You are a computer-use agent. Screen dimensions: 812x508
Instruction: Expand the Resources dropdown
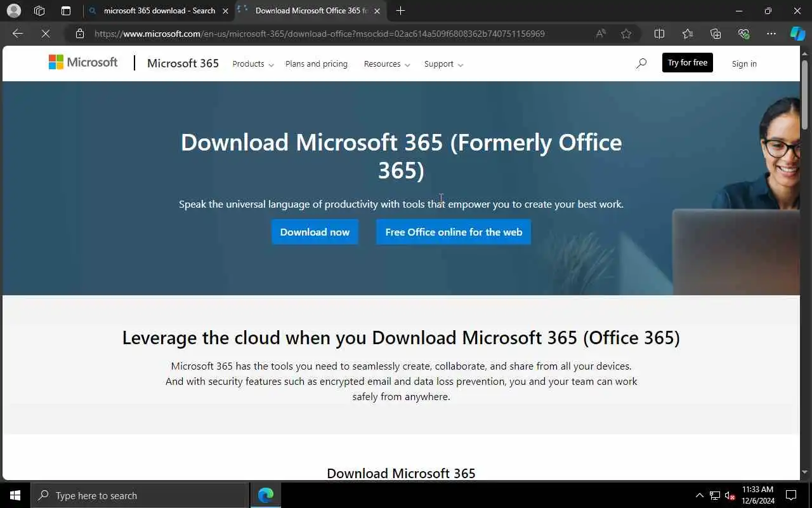387,64
